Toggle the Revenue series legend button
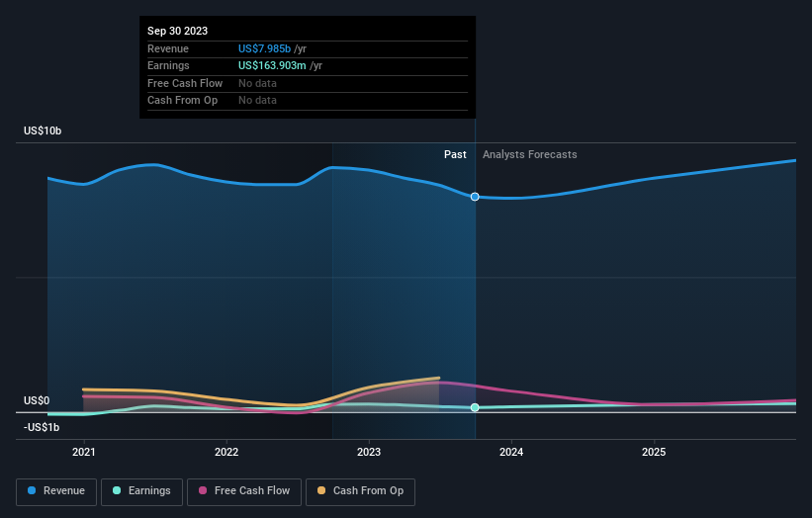 56,491
